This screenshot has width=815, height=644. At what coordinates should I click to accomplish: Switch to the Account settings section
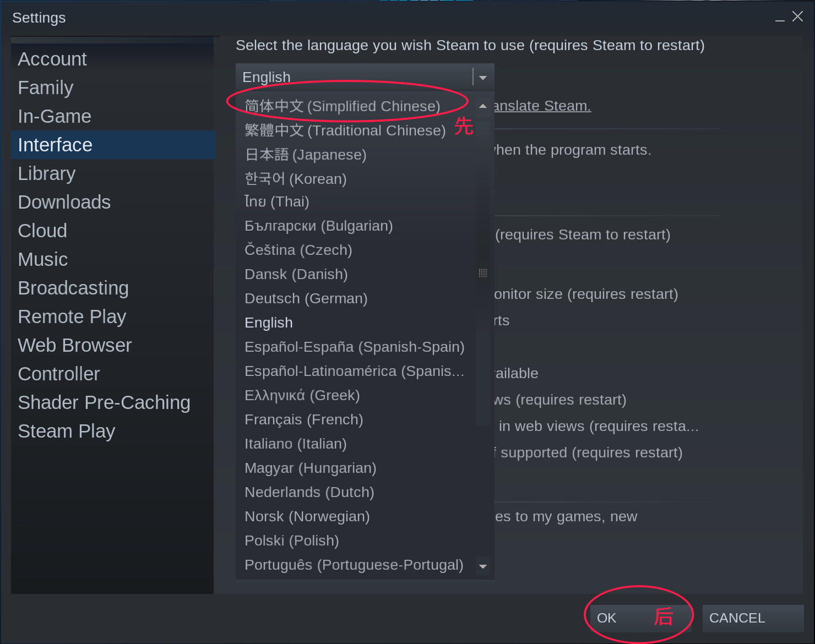(x=52, y=59)
